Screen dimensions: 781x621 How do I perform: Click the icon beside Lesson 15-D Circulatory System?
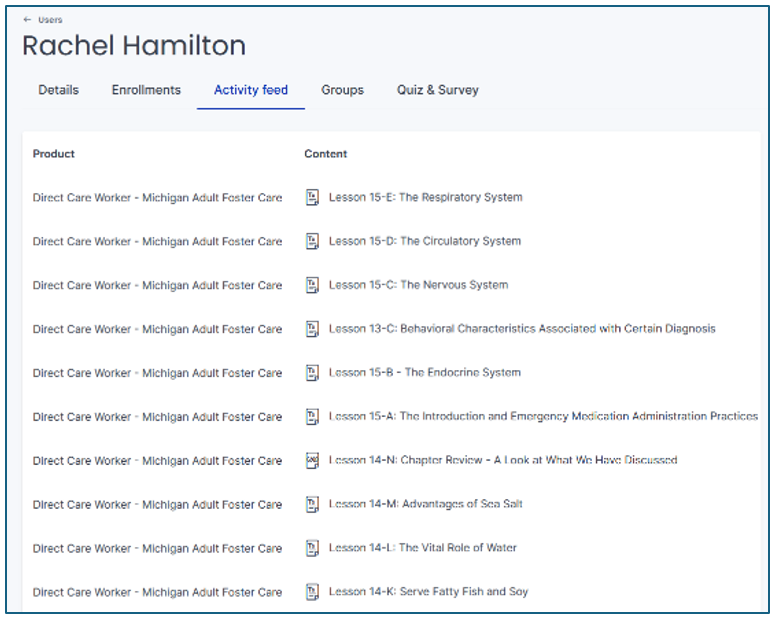point(312,241)
